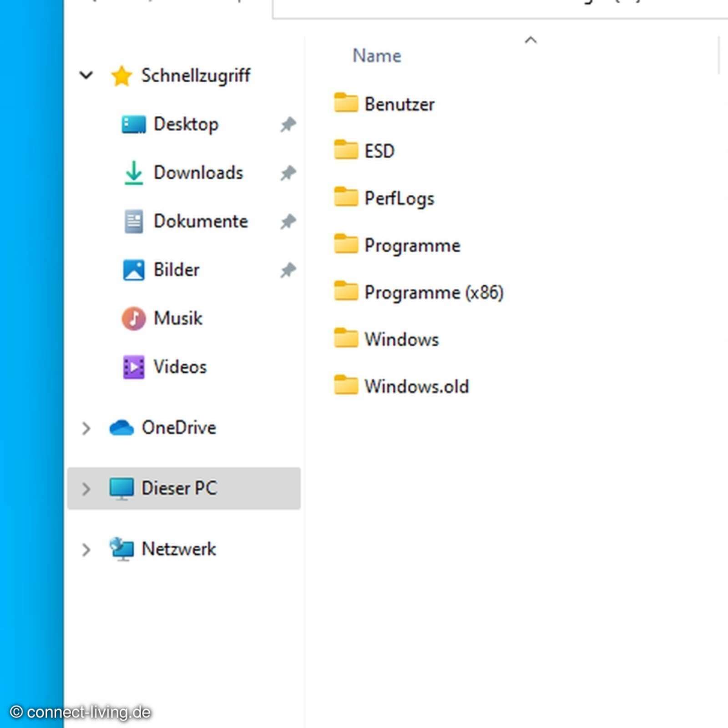Image resolution: width=728 pixels, height=728 pixels.
Task: Click the ascending sort arrow above Name
Action: (531, 40)
